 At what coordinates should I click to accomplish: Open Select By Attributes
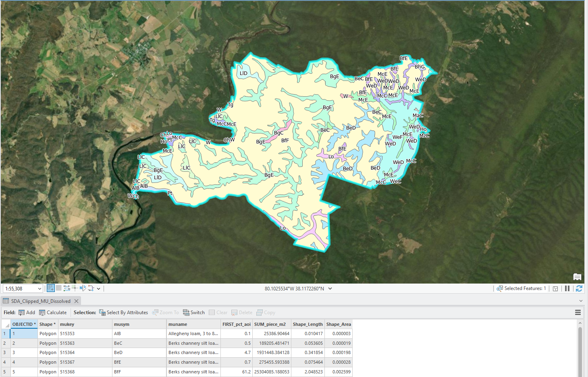pos(123,313)
